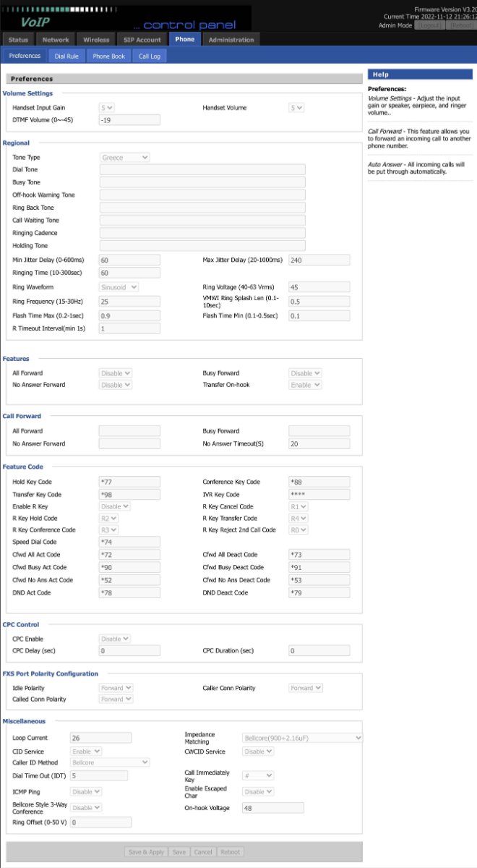
Task: Open No Answer Forward dropdown in Features
Action: [x=116, y=385]
